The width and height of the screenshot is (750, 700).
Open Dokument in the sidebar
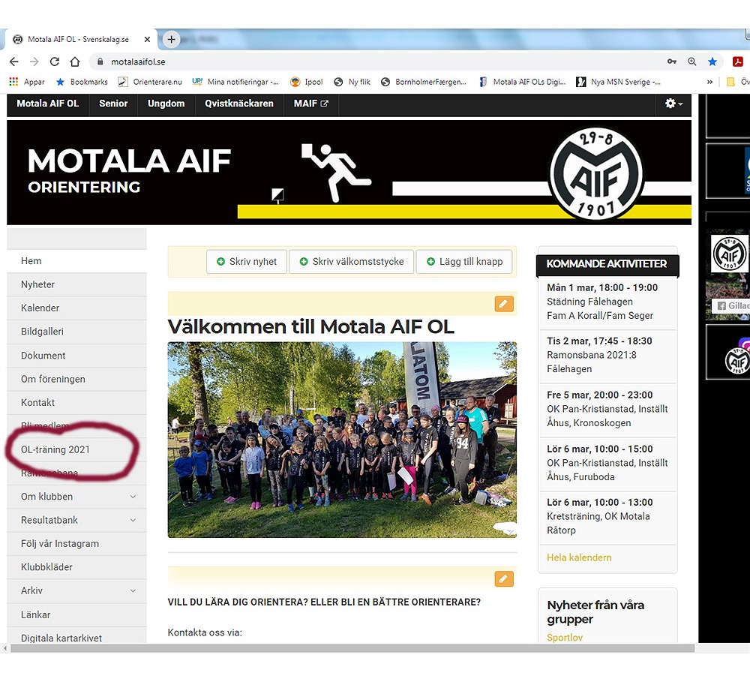coord(76,356)
